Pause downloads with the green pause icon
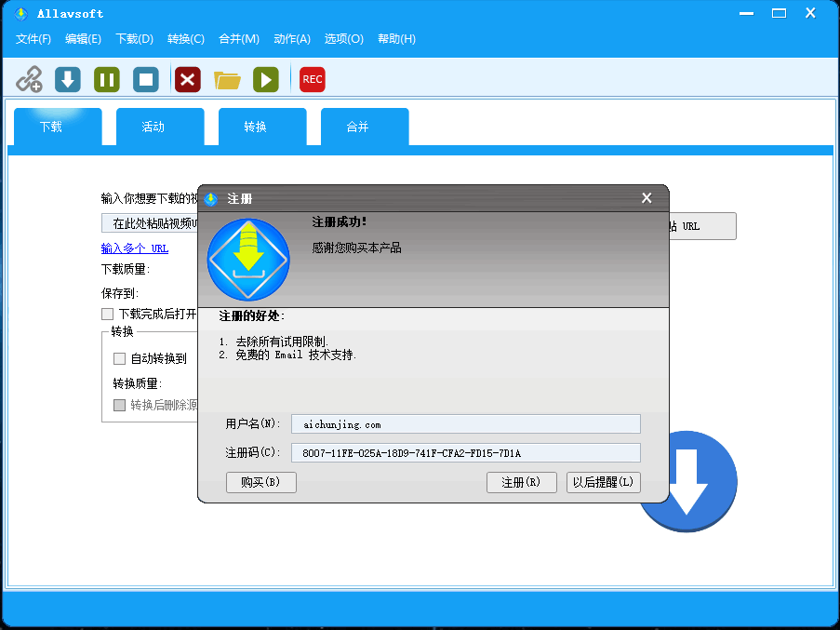Image resolution: width=840 pixels, height=630 pixels. click(107, 79)
